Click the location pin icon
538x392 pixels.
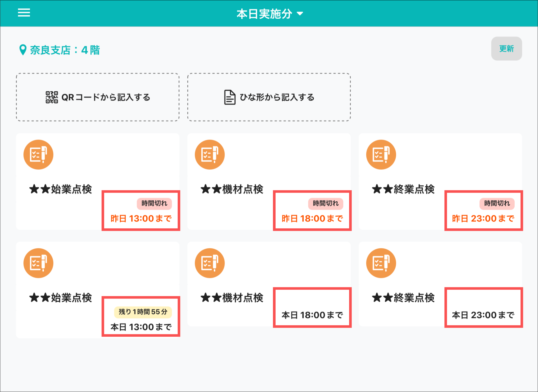(x=23, y=50)
